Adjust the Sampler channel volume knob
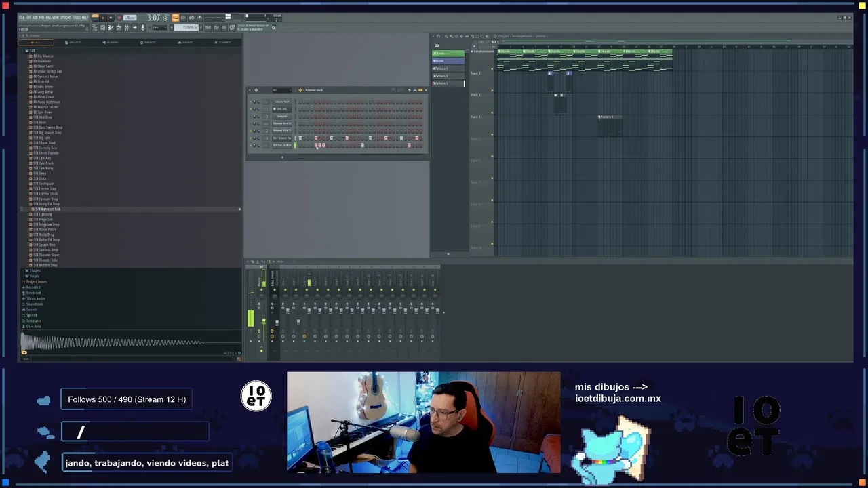Image resolution: width=868 pixels, height=488 pixels. [258, 117]
